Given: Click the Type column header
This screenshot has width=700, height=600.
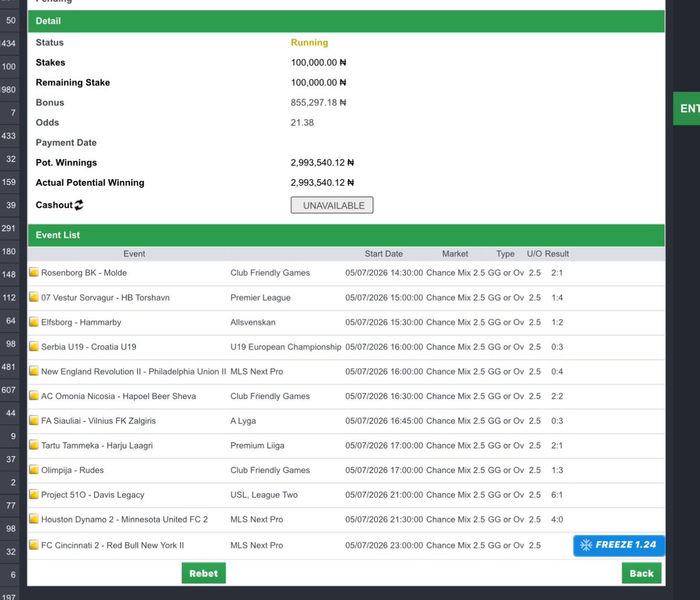Looking at the screenshot, I should click(x=505, y=253).
